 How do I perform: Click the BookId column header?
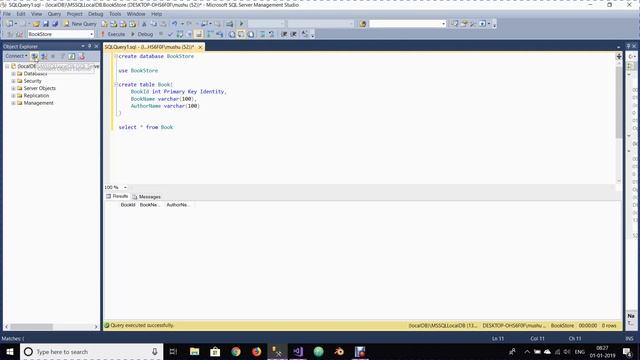point(128,205)
